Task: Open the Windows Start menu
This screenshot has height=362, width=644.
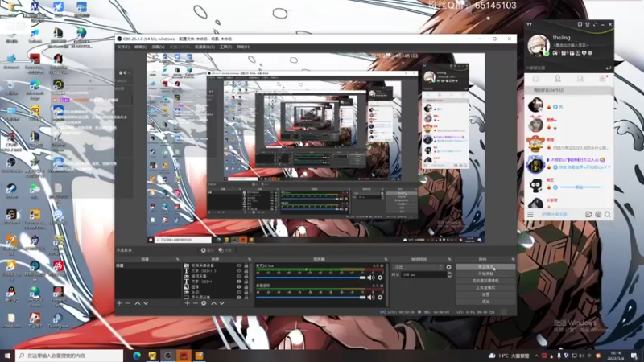Action: 7,356
